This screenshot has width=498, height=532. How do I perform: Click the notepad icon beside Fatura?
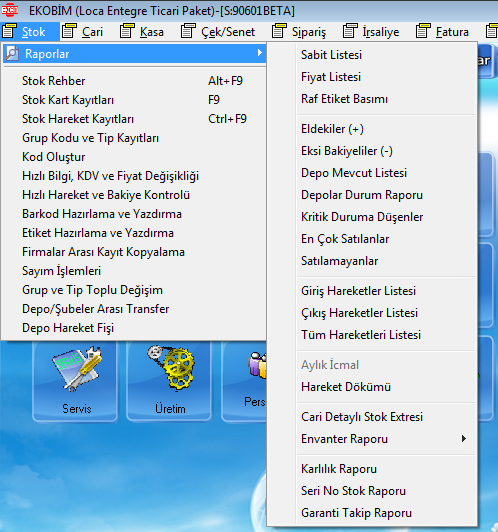pyautogui.click(x=423, y=31)
